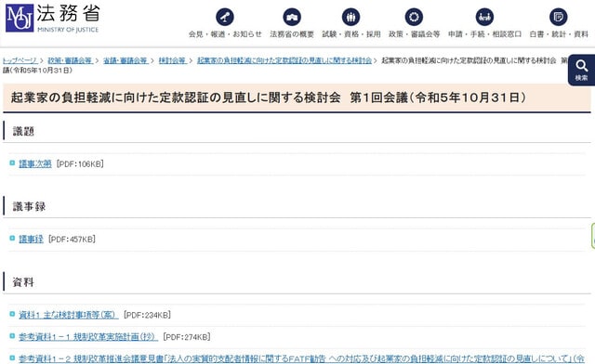The height and width of the screenshot is (364, 595).
Task: Open the 会見・報道・お知らせ microphone icon
Action: coord(225,17)
